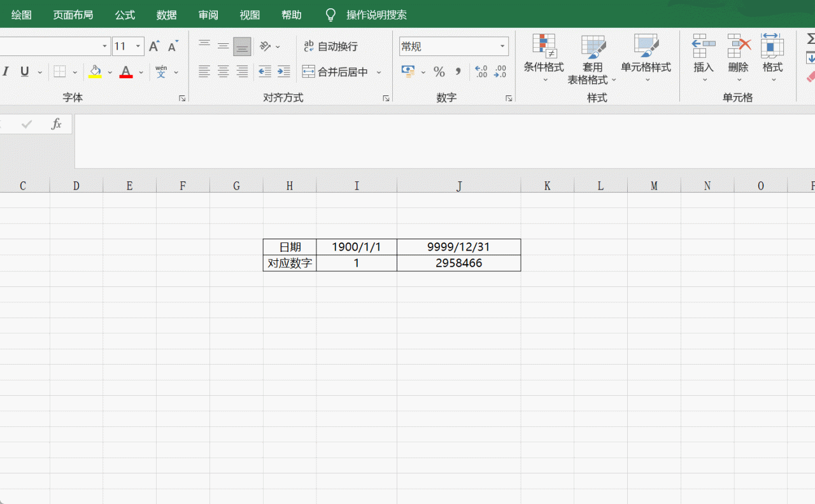Open the 视图 tab
The width and height of the screenshot is (815, 504).
coord(250,15)
